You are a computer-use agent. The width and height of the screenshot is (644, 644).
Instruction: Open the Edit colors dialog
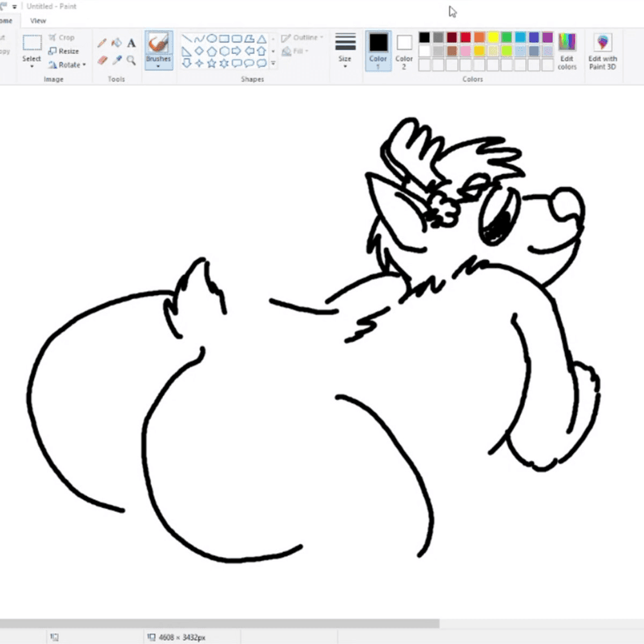pos(567,52)
